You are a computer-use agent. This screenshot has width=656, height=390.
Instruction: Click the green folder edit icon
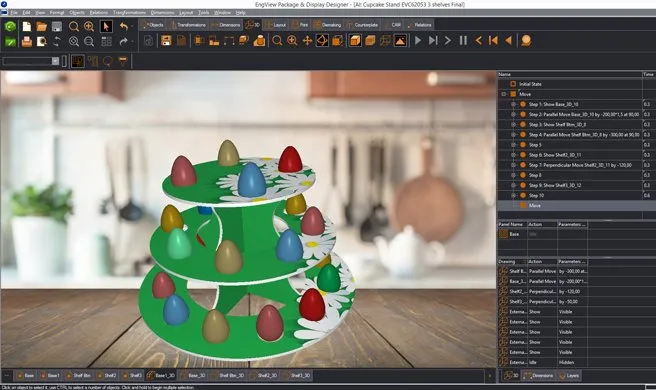(x=10, y=41)
